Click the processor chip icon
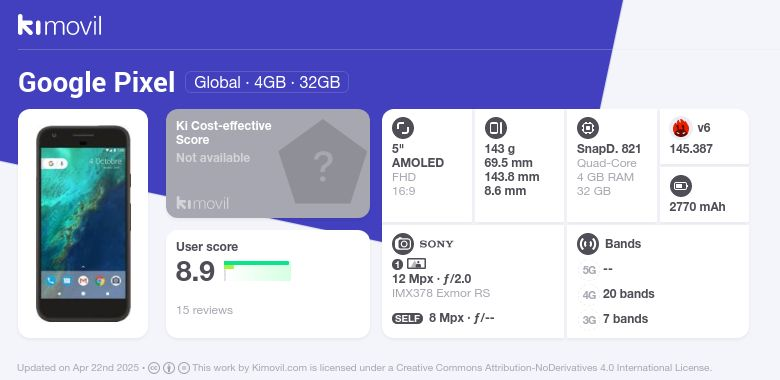Viewport: 780px width, 380px height. coord(588,128)
